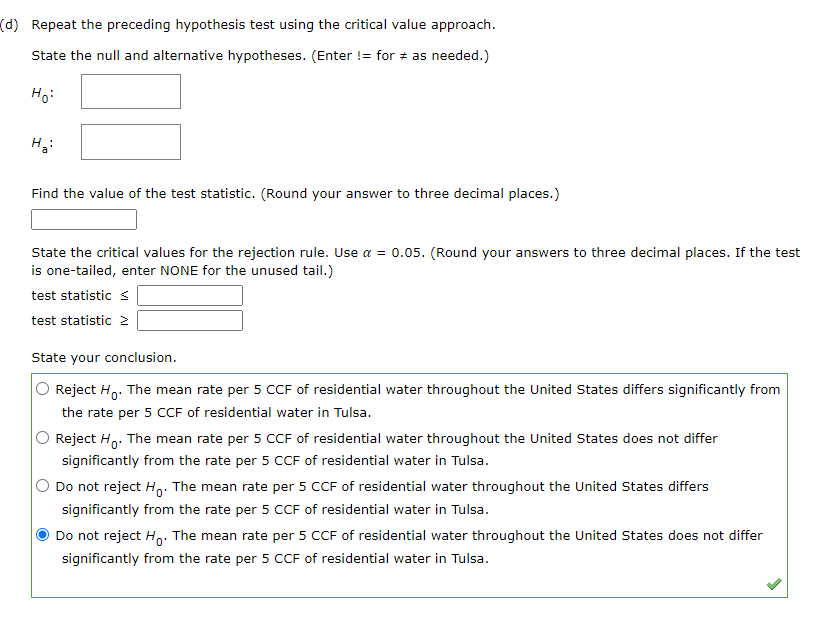Screen dimensions: 822x633
Task: Click the selected 'Do not reject H0... does not differ' option
Action: point(42,534)
